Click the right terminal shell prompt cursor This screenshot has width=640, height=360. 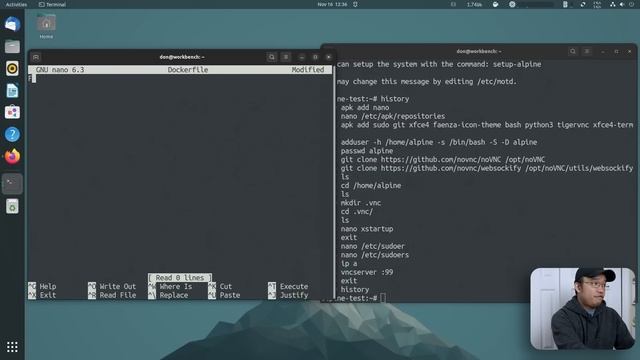[x=382, y=298]
